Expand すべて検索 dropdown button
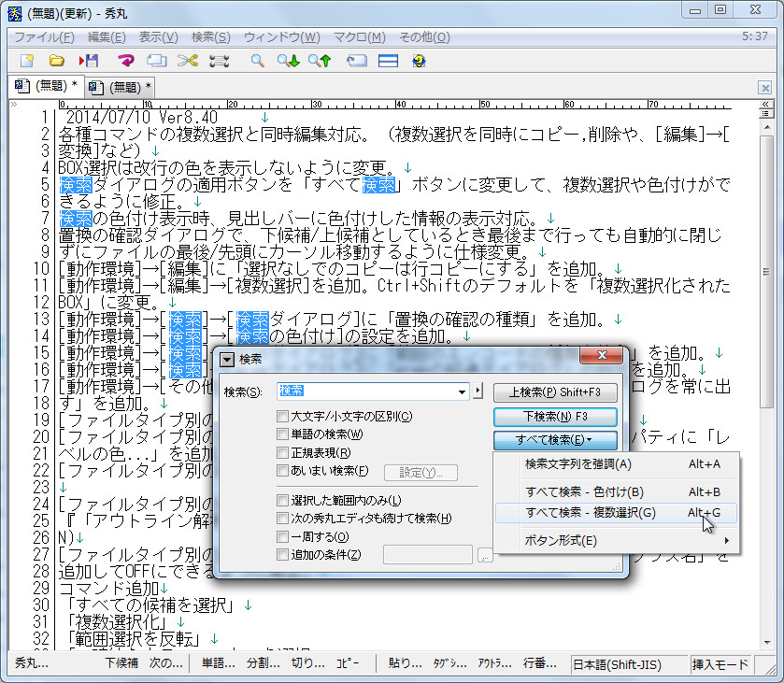784x683 pixels. [555, 440]
